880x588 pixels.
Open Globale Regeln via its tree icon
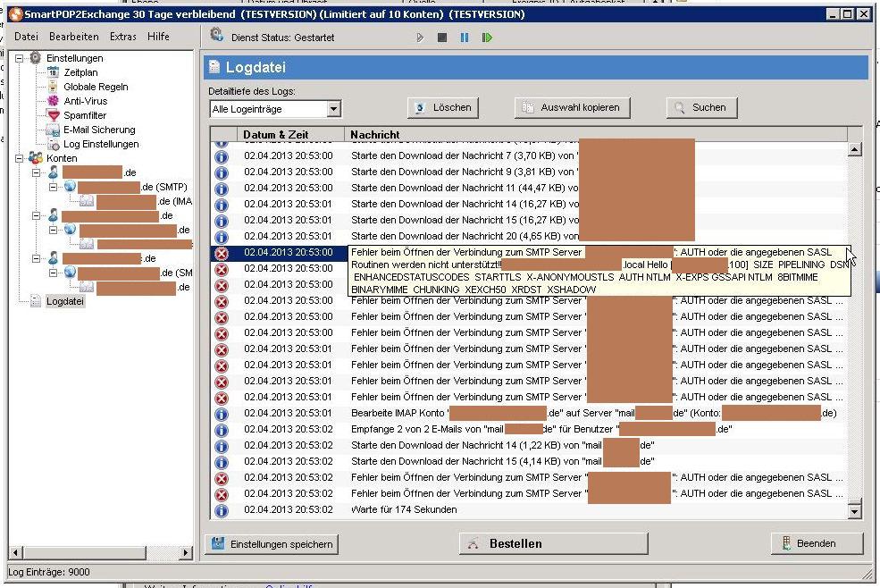click(53, 87)
